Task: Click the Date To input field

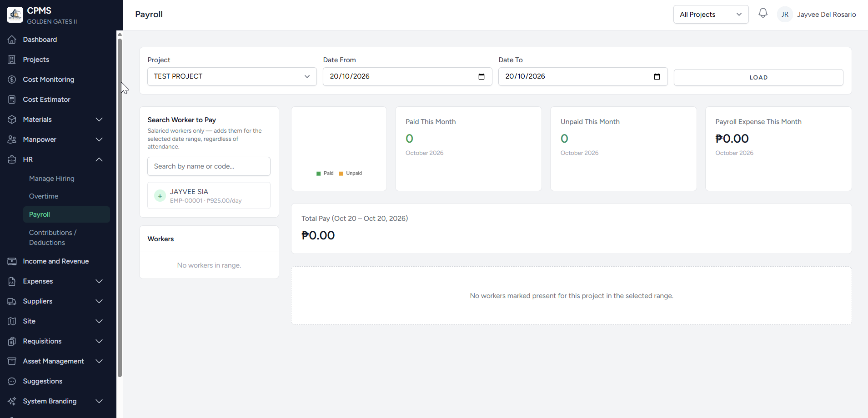Action: pos(583,76)
